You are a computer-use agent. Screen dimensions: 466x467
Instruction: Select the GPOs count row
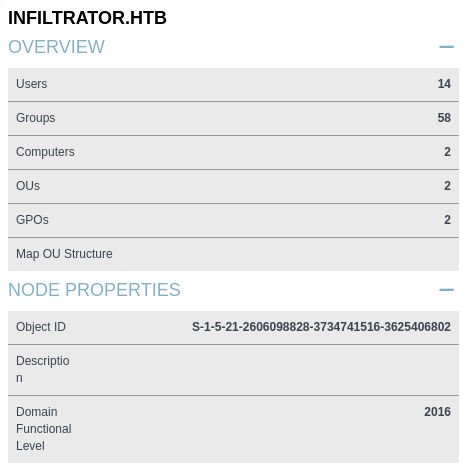[233, 220]
